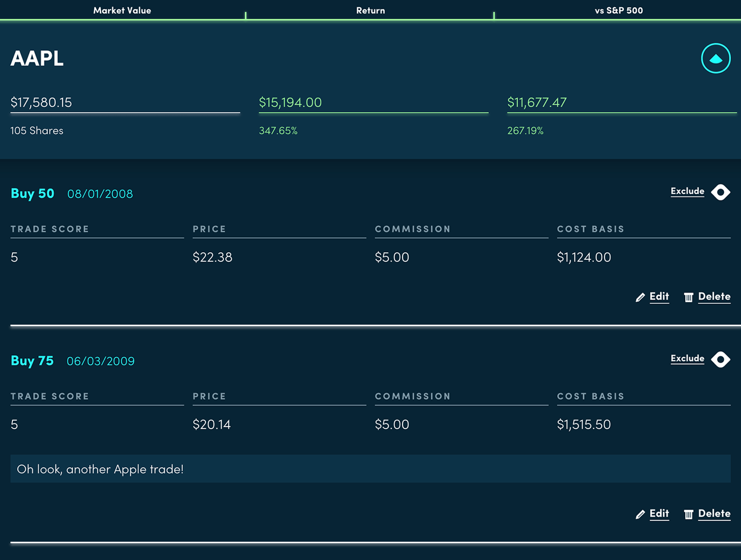Select the AAPL ticker heading
The height and width of the screenshot is (560, 741).
pyautogui.click(x=37, y=58)
